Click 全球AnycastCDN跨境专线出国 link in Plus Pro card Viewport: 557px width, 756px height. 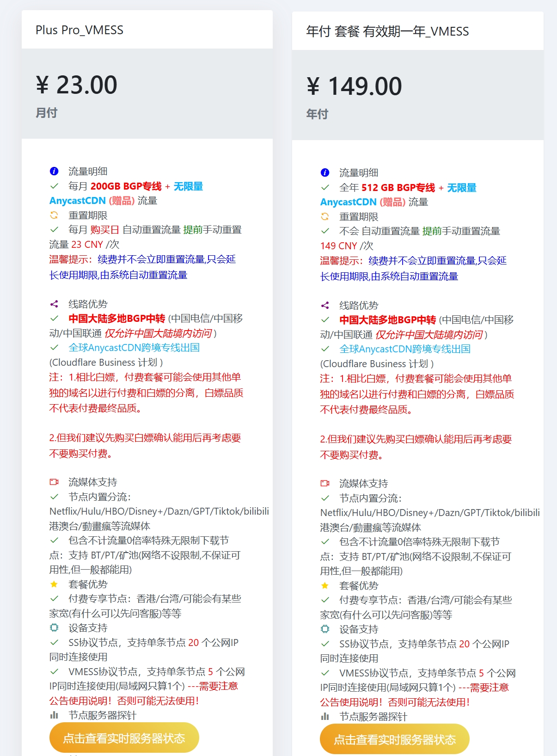coord(134,348)
